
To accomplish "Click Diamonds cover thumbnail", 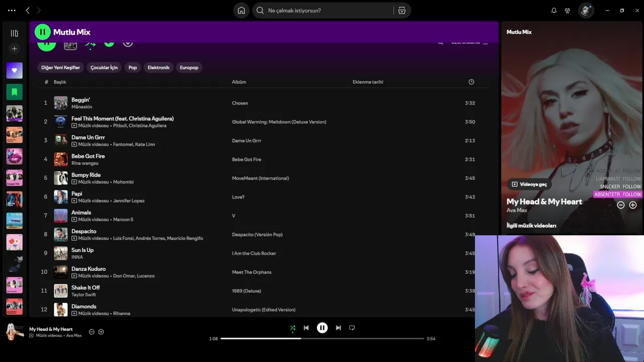I will pyautogui.click(x=61, y=310).
